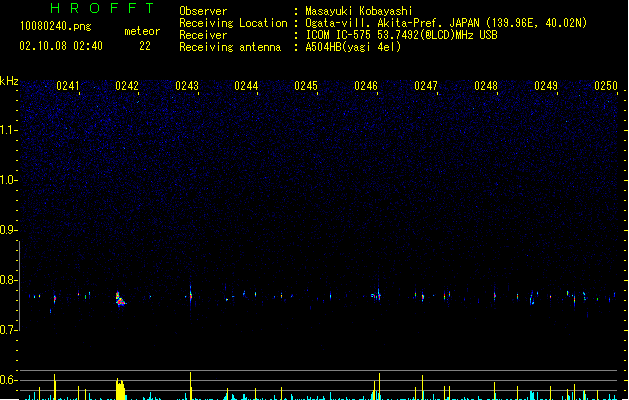Click the meteor count label
The height and width of the screenshot is (400, 629).
click(142, 31)
